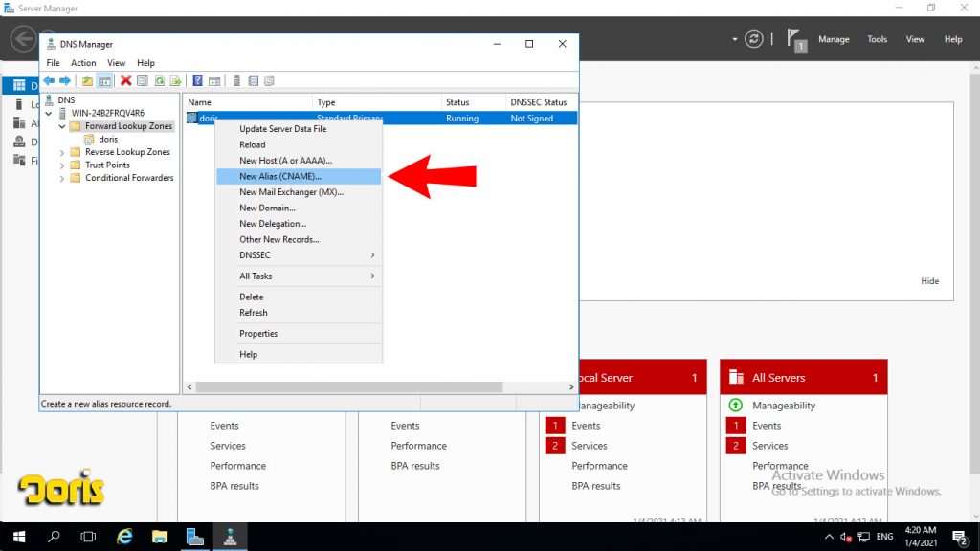The image size is (980, 551).
Task: Click the new record list toolbar icon
Action: click(x=253, y=80)
